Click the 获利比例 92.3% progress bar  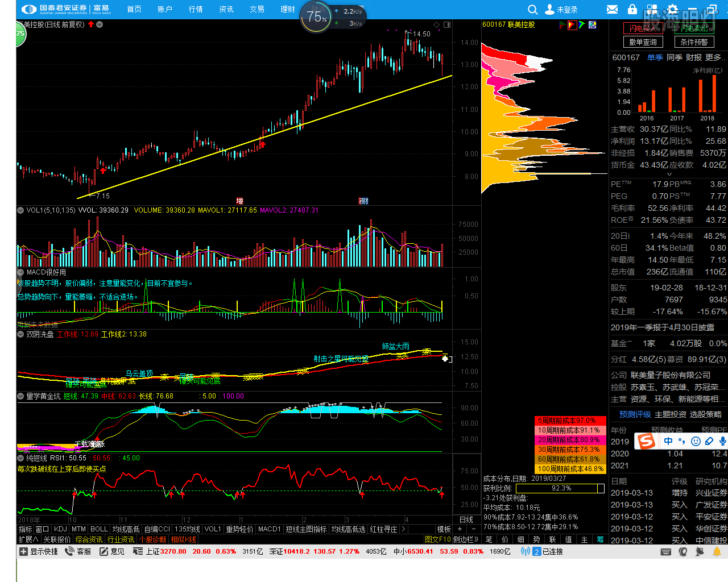coord(560,488)
